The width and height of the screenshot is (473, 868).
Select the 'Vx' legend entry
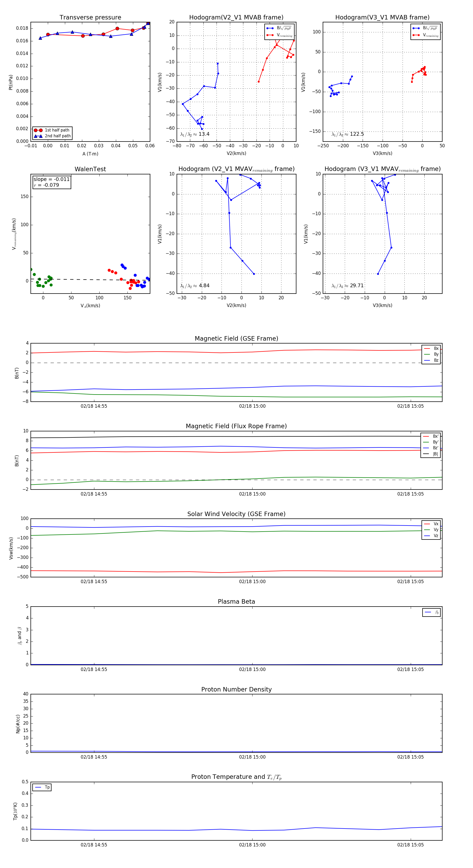[431, 524]
